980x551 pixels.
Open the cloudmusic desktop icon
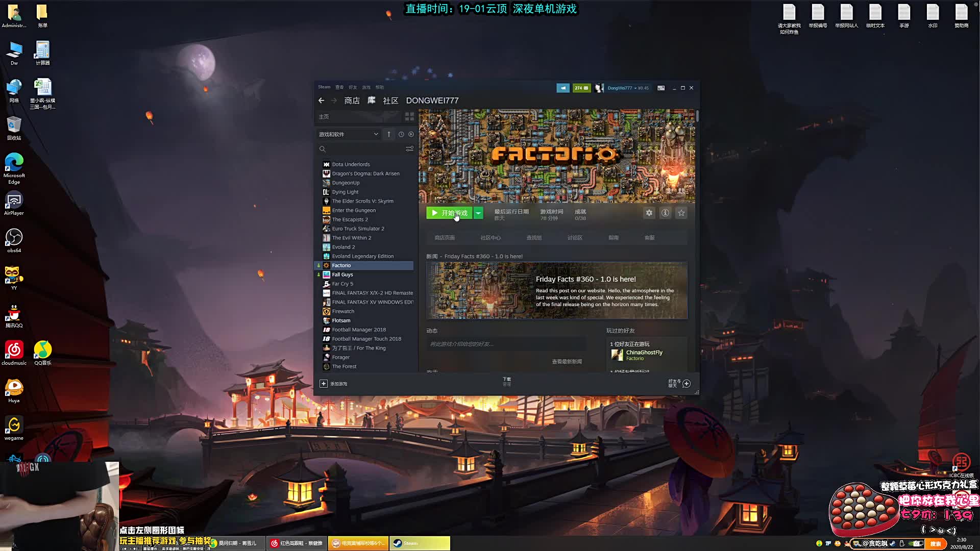click(x=14, y=353)
